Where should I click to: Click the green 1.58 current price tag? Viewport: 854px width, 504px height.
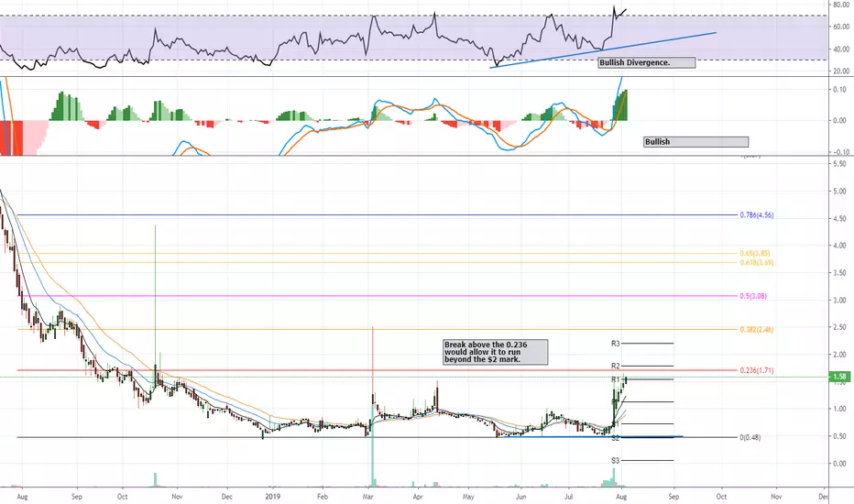(840, 377)
